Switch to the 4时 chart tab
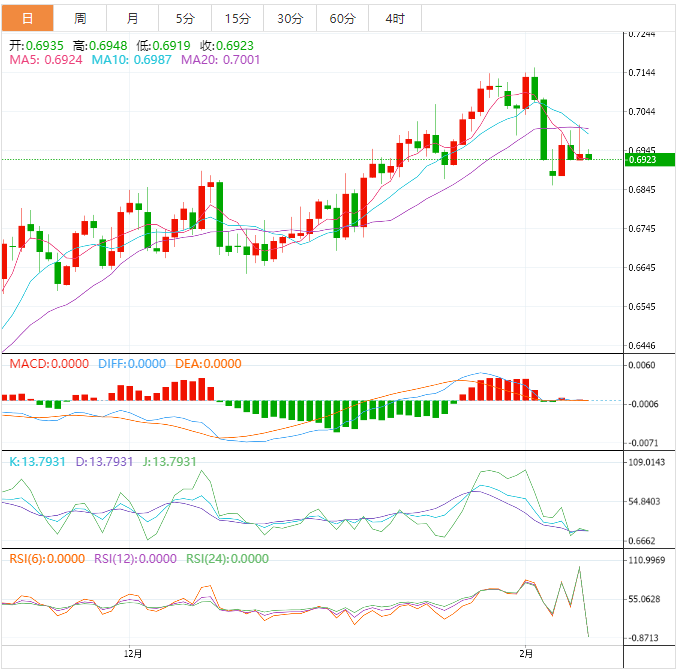Image resolution: width=680 pixels, height=670 pixels. tap(394, 18)
